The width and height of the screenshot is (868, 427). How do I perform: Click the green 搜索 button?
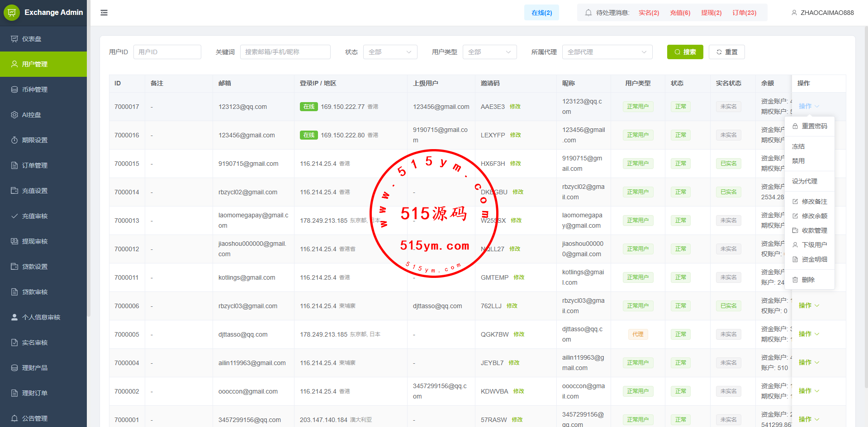coord(685,52)
